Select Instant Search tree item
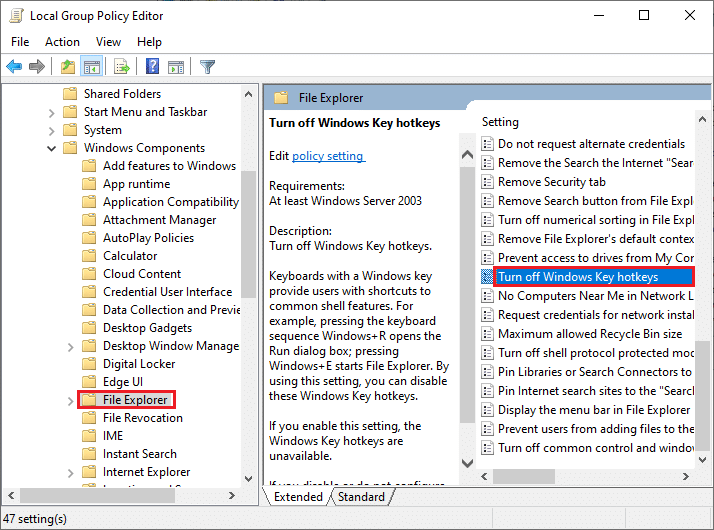Viewport: 714px width, 530px height. pos(139,454)
